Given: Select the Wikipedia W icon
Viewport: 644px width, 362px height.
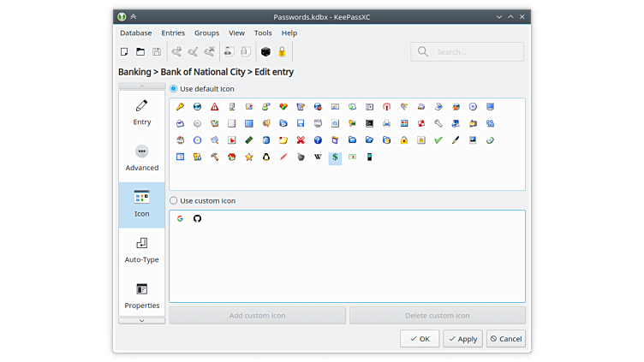Looking at the screenshot, I should tap(318, 157).
